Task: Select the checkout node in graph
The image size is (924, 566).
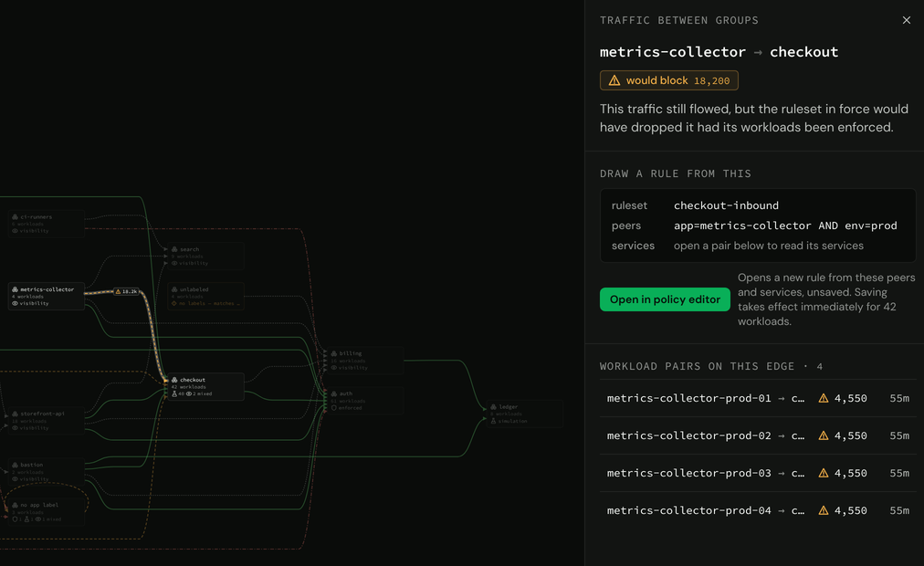Action: click(x=205, y=386)
